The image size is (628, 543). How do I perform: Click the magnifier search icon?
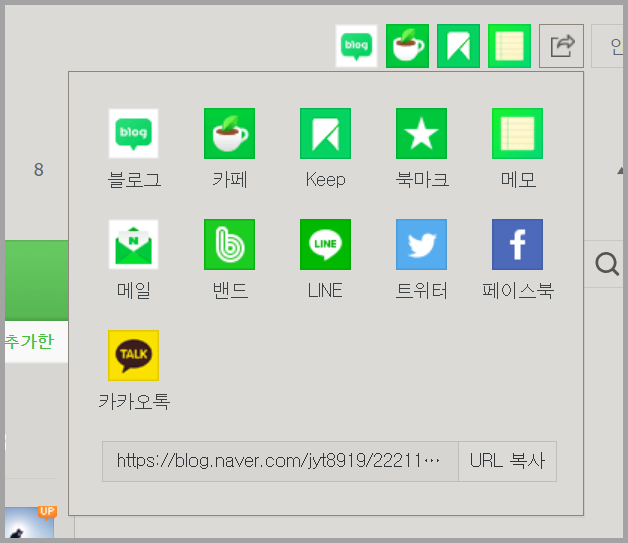(607, 264)
